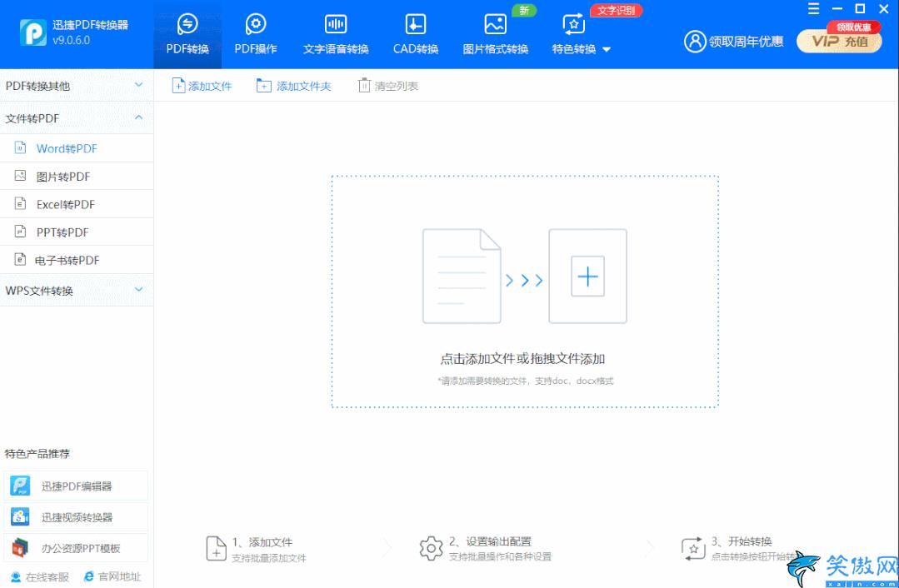The image size is (899, 588).
Task: Select Excel转PDF in the sidebar
Action: [x=77, y=204]
